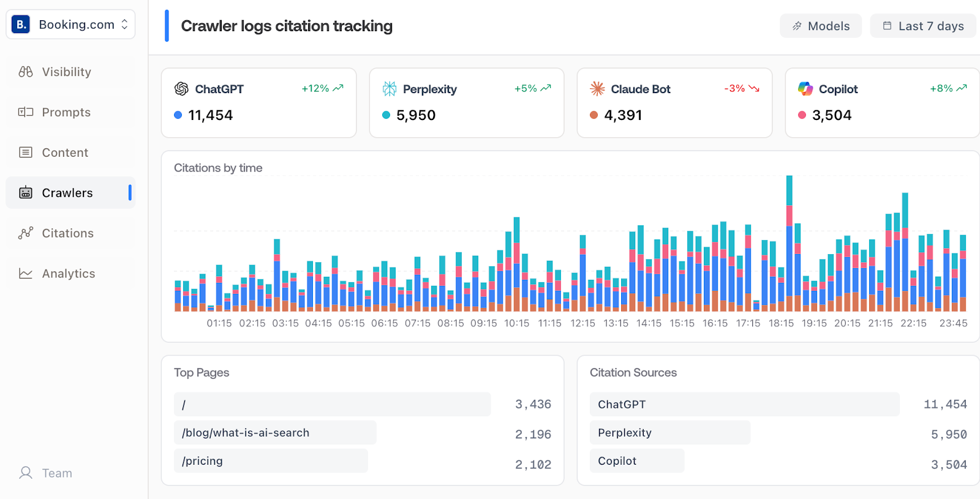The height and width of the screenshot is (499, 980).
Task: Open the Team page
Action: [x=56, y=473]
